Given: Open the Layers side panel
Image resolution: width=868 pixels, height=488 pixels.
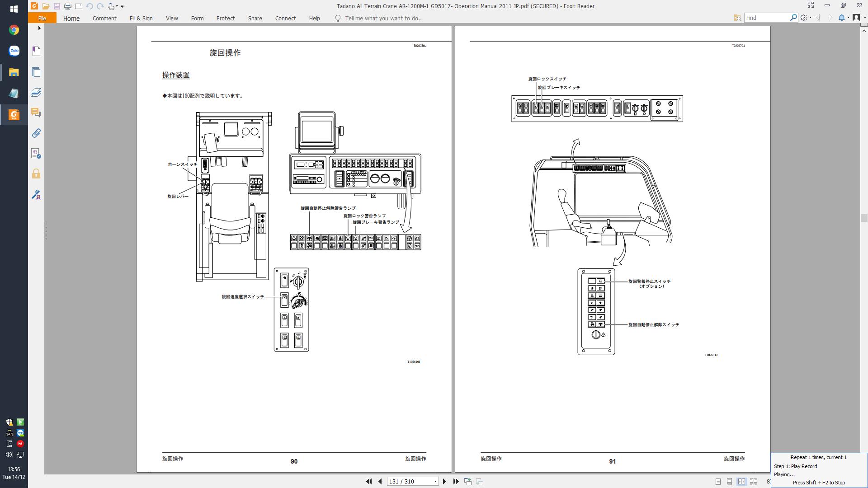Looking at the screenshot, I should click(36, 93).
